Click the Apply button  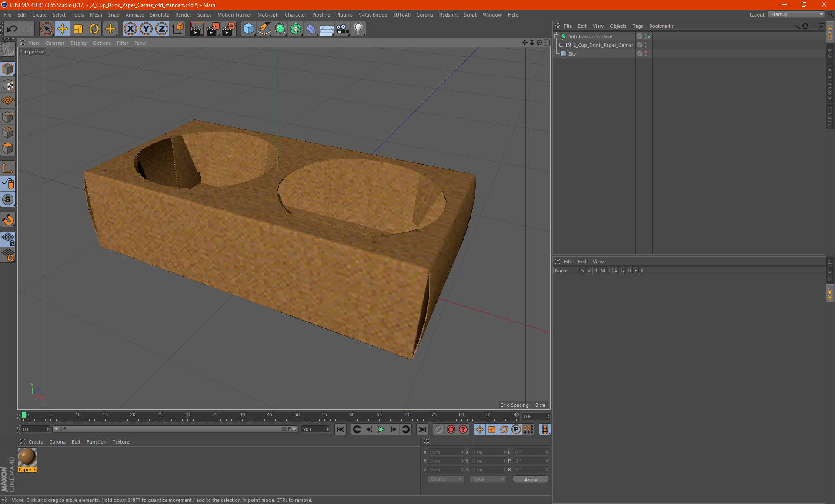(x=531, y=480)
